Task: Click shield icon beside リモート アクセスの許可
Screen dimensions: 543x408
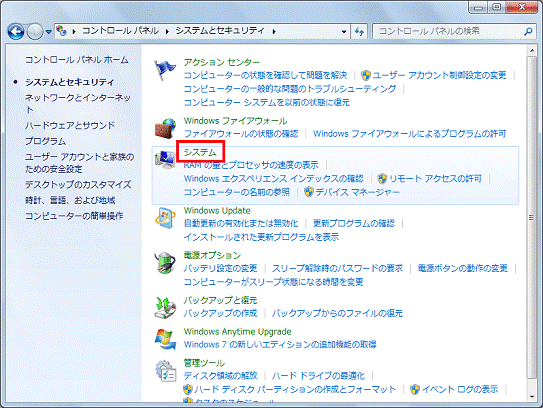Action: point(382,178)
